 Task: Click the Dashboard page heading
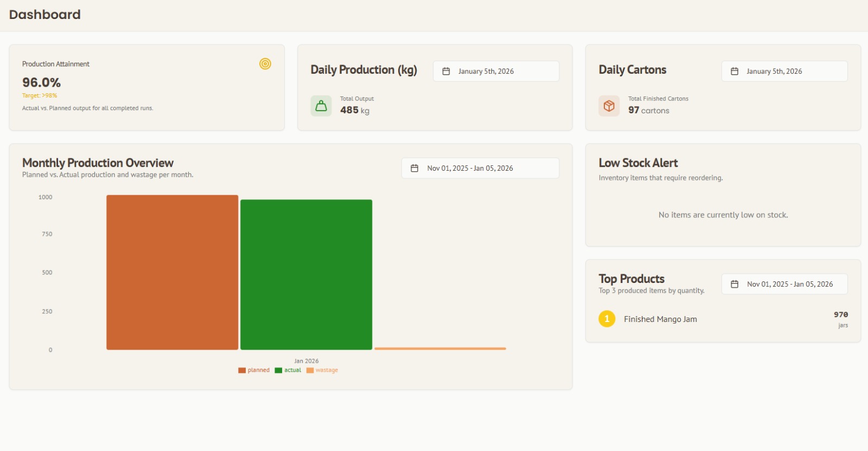pyautogui.click(x=45, y=15)
